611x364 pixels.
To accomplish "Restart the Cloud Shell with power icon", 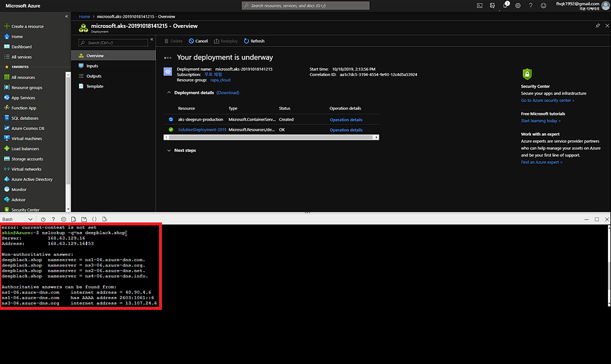I will click(43, 219).
